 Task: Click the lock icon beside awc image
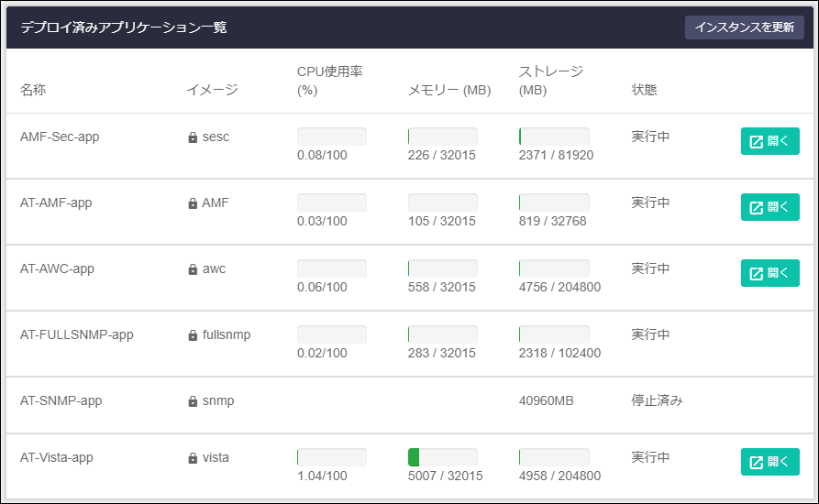coord(193,269)
